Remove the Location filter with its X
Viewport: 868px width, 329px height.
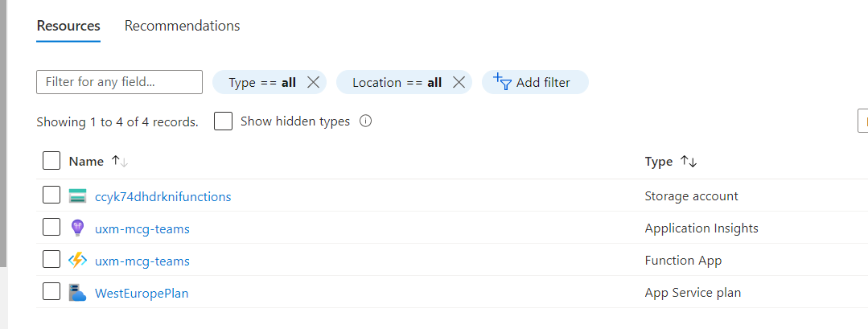tap(459, 82)
